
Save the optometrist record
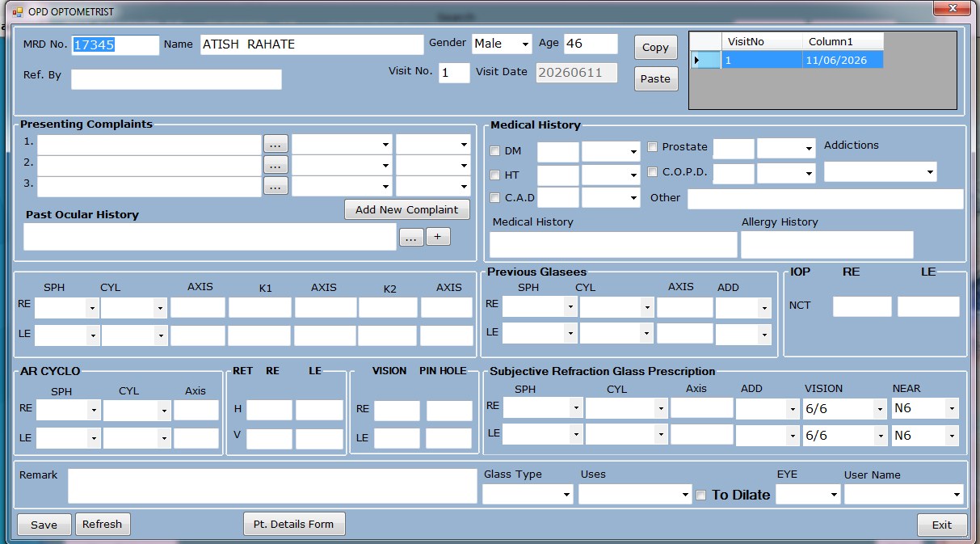click(44, 525)
